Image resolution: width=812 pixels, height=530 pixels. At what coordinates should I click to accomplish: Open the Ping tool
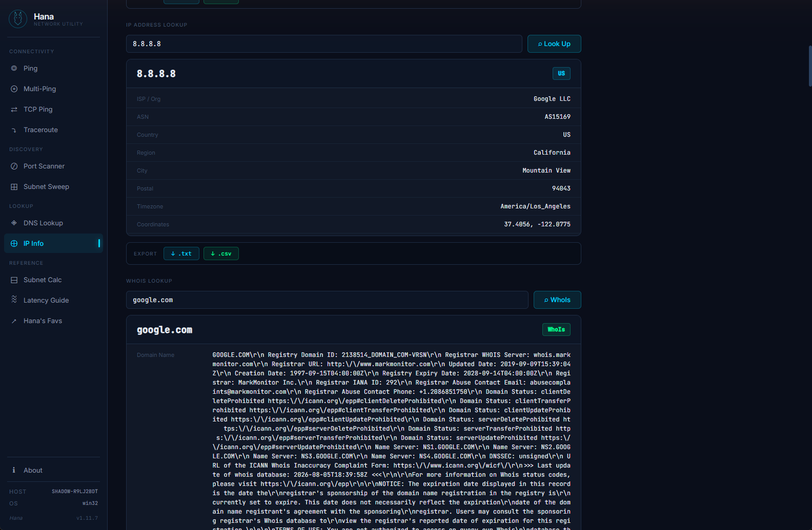(x=53, y=68)
